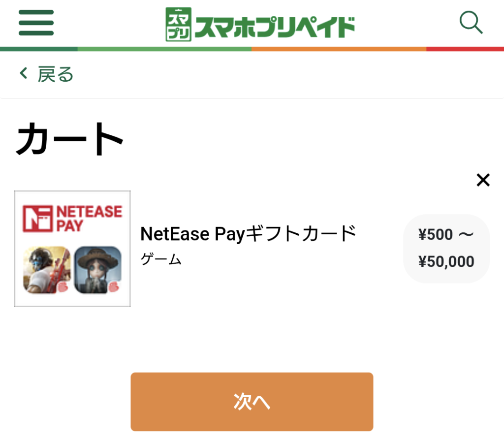Open the NetEase Payギフトカード product title
504x442 pixels.
[x=248, y=234]
